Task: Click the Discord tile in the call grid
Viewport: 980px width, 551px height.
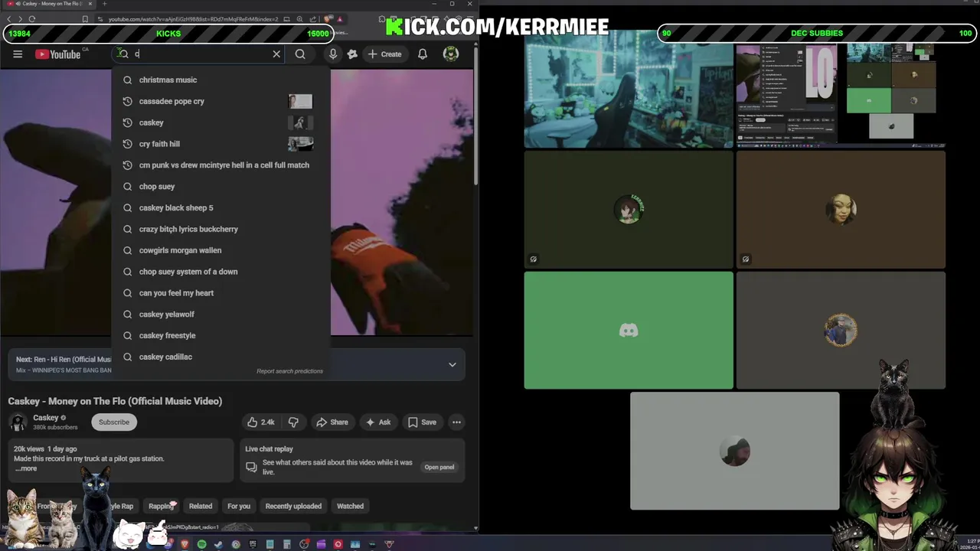Action: pyautogui.click(x=629, y=331)
